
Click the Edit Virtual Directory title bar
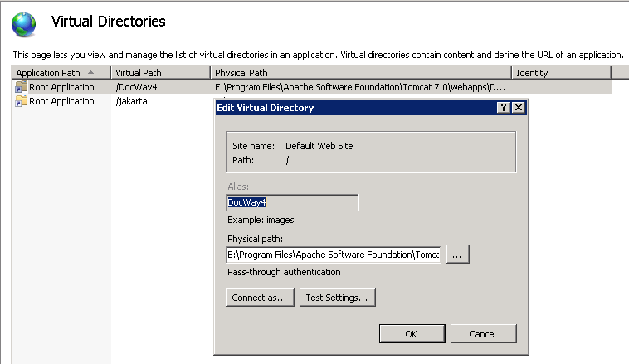click(349, 108)
